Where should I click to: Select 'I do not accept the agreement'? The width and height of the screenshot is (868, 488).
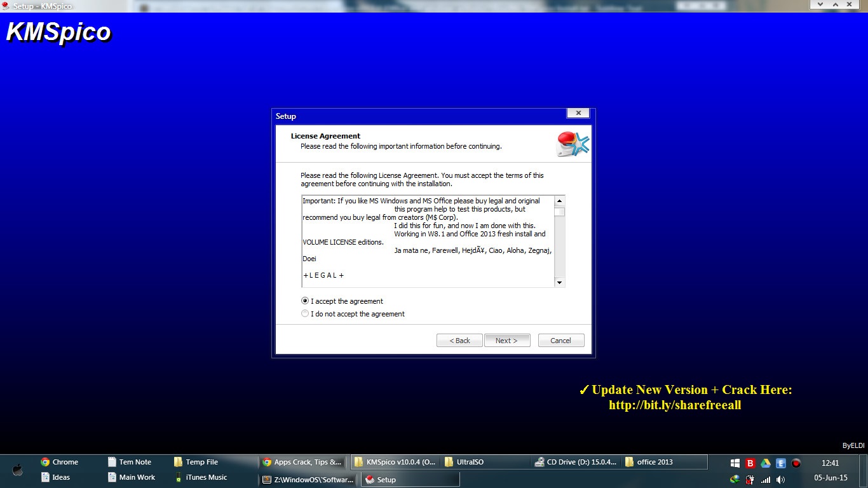point(305,314)
